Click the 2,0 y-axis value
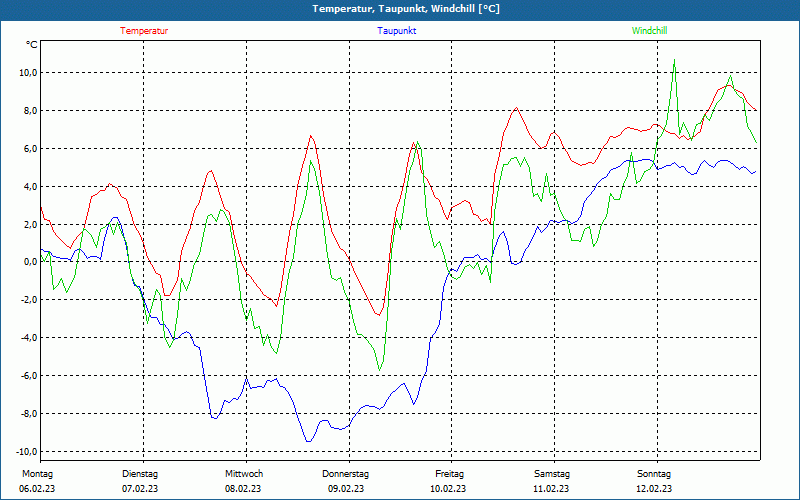Image resolution: width=800 pixels, height=500 pixels. coord(30,224)
